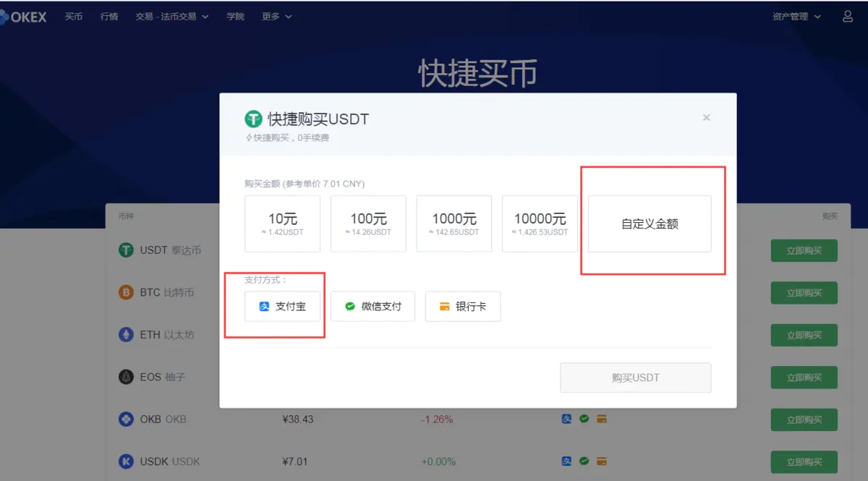Image resolution: width=868 pixels, height=481 pixels.
Task: Click WeChat icon in USDK row
Action: (x=584, y=461)
